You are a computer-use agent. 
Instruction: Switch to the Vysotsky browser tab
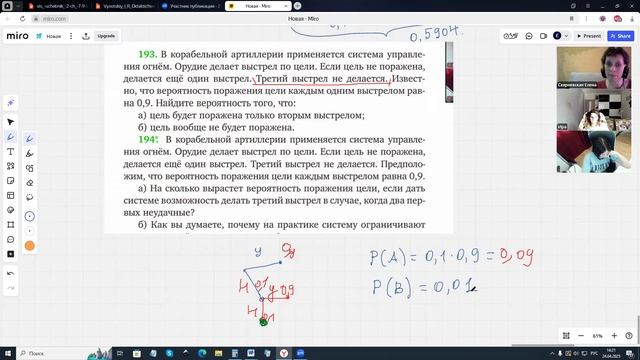[x=124, y=6]
